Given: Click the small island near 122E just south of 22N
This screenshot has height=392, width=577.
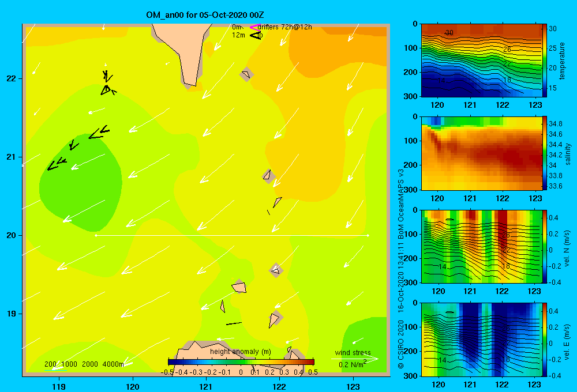Looking at the screenshot, I should point(246,74).
